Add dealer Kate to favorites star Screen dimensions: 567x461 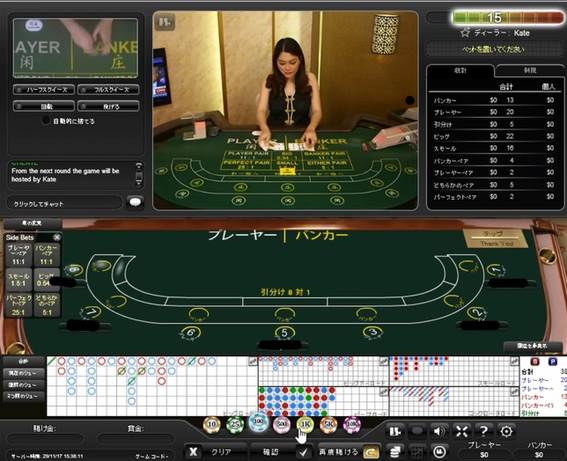click(x=465, y=33)
